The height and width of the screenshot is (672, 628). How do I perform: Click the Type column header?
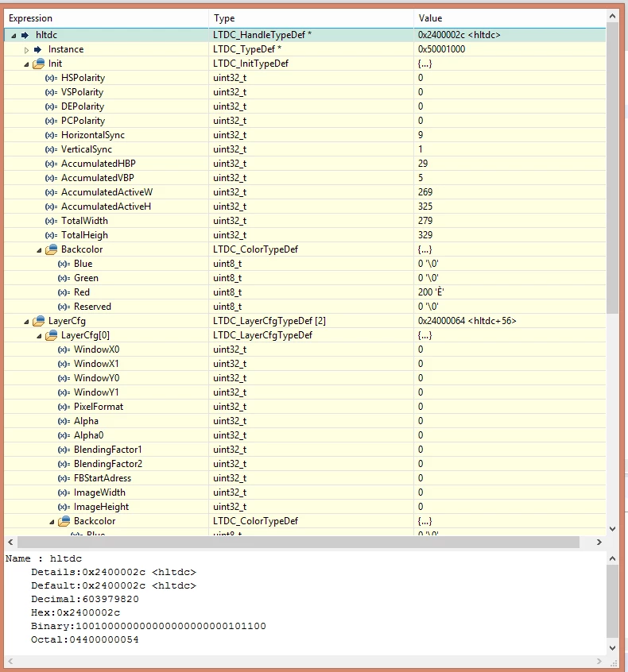(x=312, y=18)
